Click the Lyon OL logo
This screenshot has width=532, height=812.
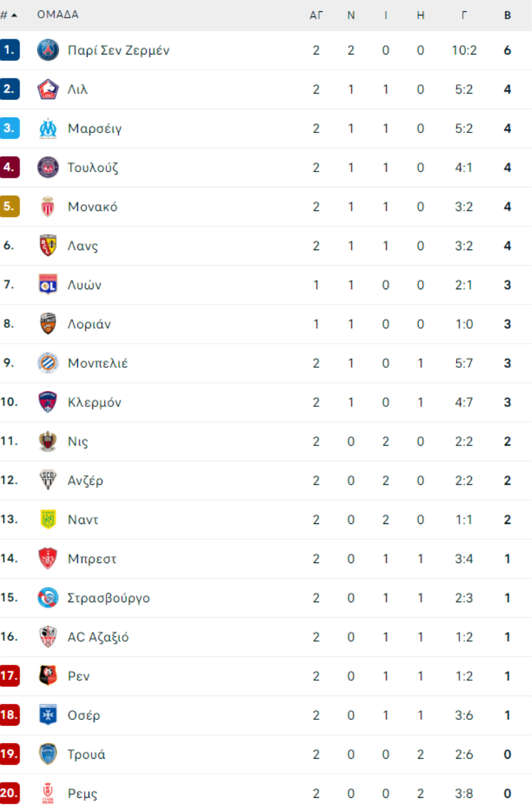point(48,284)
